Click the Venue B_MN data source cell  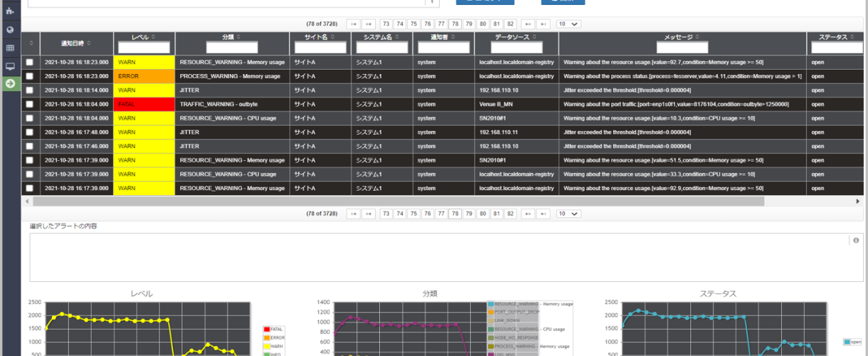[516, 104]
